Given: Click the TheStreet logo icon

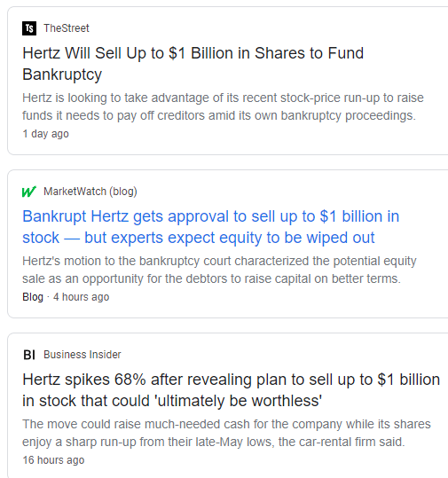Looking at the screenshot, I should pyautogui.click(x=29, y=28).
